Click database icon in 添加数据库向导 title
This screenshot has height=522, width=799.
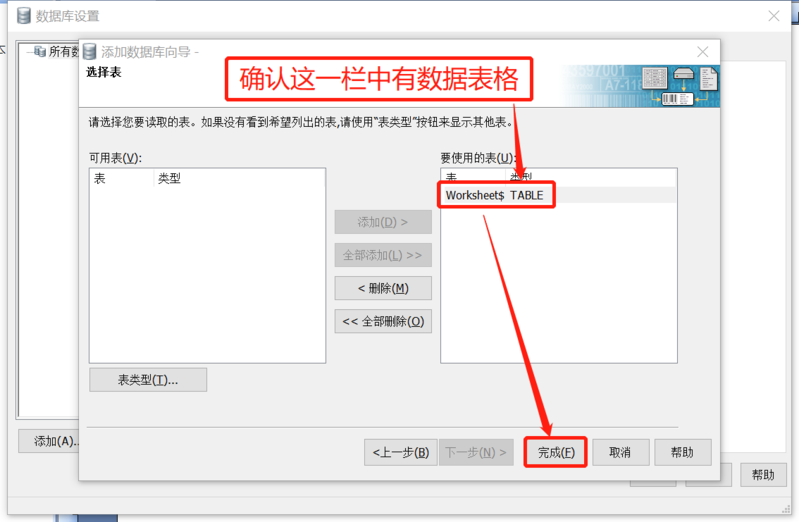90,51
